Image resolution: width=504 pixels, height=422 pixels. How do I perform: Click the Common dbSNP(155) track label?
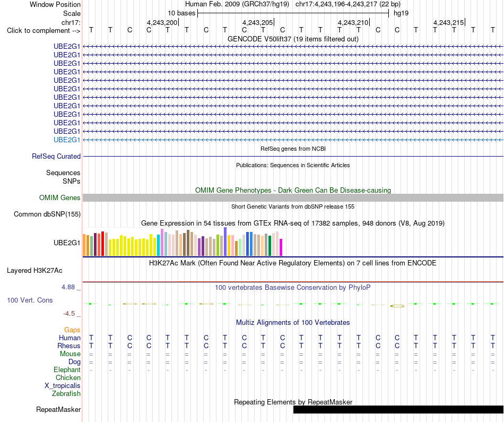pos(47,214)
